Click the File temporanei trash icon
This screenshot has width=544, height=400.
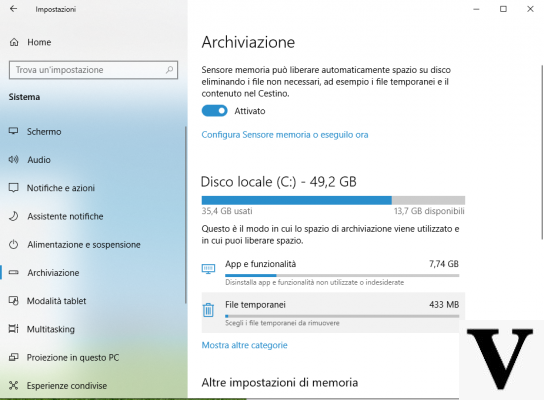click(x=209, y=310)
